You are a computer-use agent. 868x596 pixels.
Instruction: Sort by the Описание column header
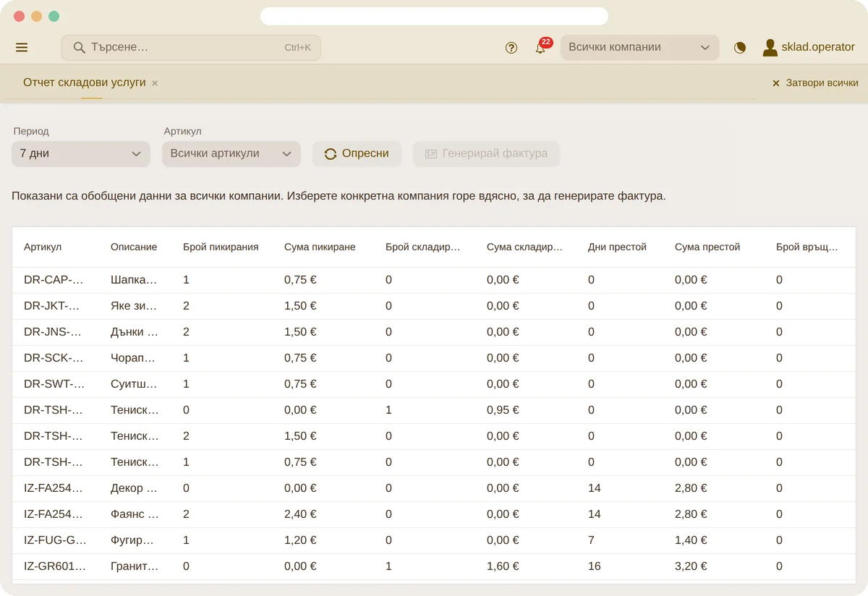[134, 247]
